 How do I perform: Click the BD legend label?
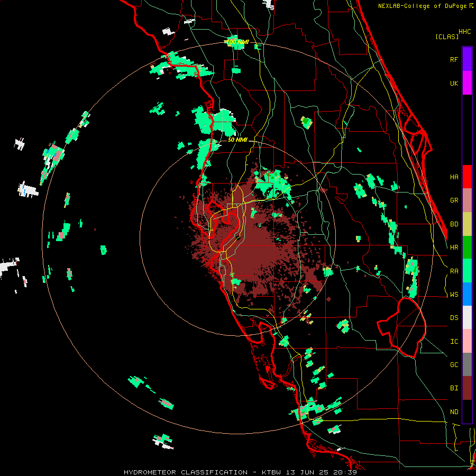(454, 224)
